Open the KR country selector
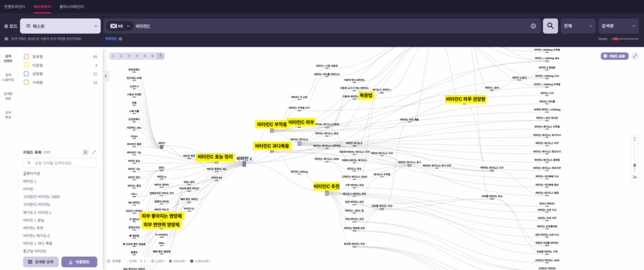644x270 pixels. pos(119,26)
